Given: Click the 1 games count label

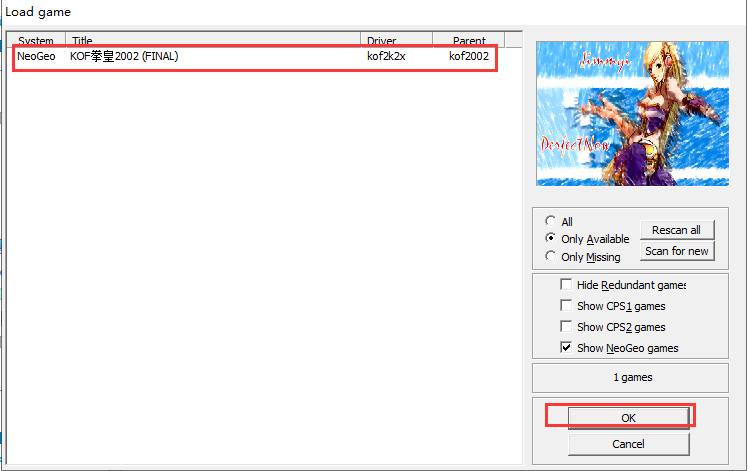Looking at the screenshot, I should (633, 377).
